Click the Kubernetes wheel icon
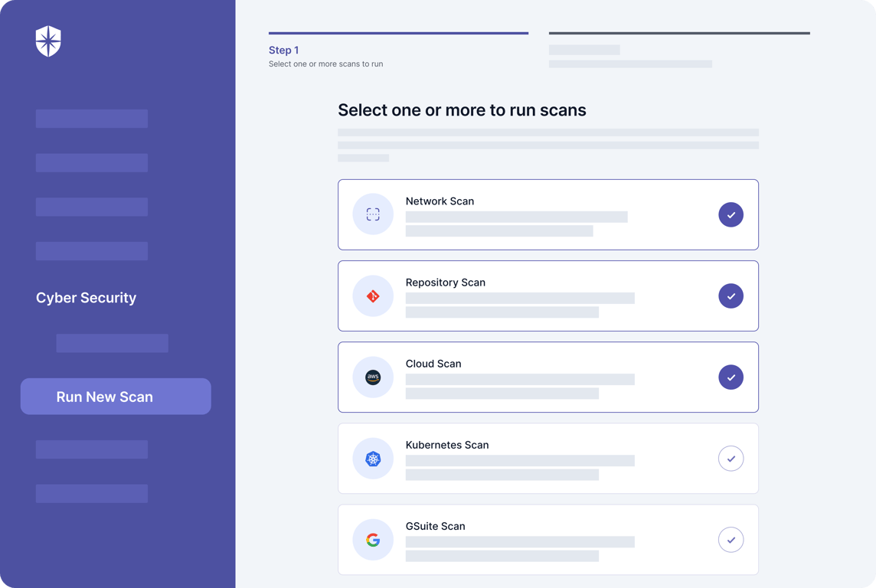876x588 pixels. (x=373, y=459)
